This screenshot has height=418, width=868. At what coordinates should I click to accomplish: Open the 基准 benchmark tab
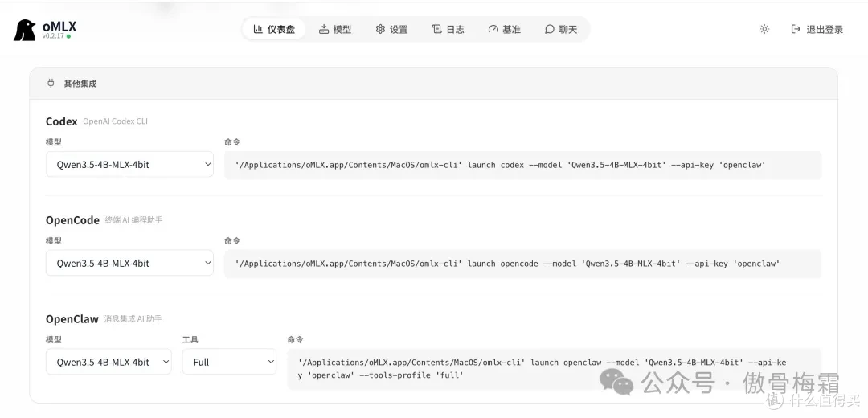point(504,30)
